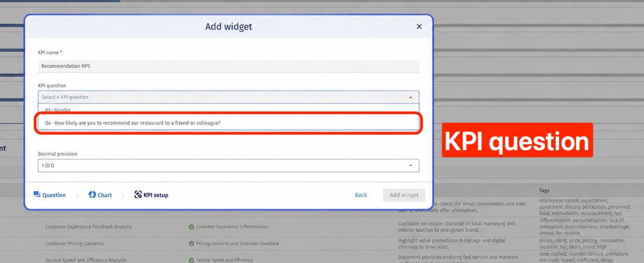Edit the KPI name field
This screenshot has width=644, height=263.
point(229,66)
